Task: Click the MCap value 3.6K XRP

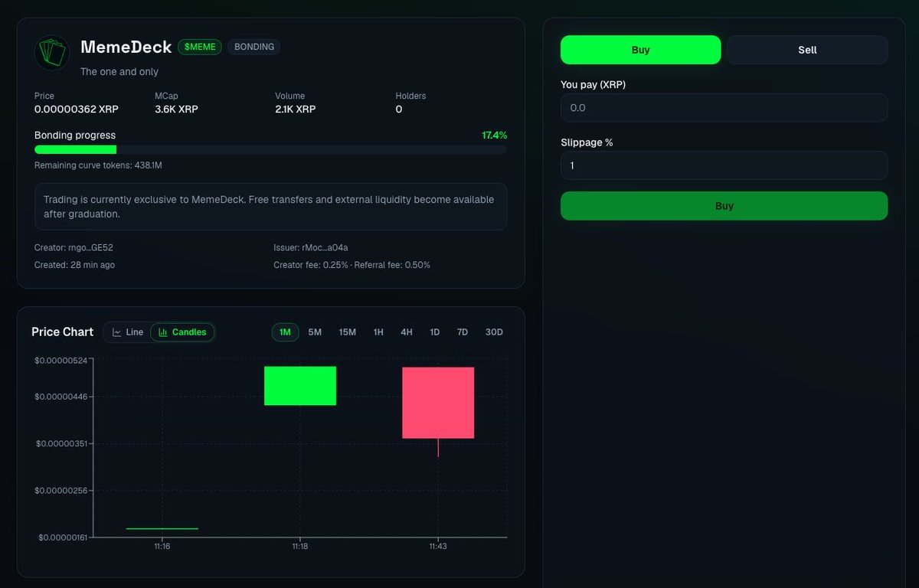Action: pyautogui.click(x=176, y=109)
